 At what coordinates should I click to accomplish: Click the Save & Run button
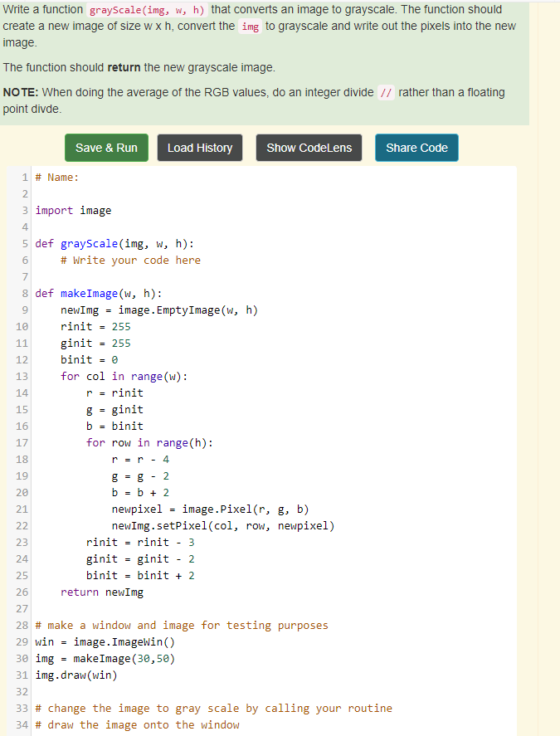(106, 147)
